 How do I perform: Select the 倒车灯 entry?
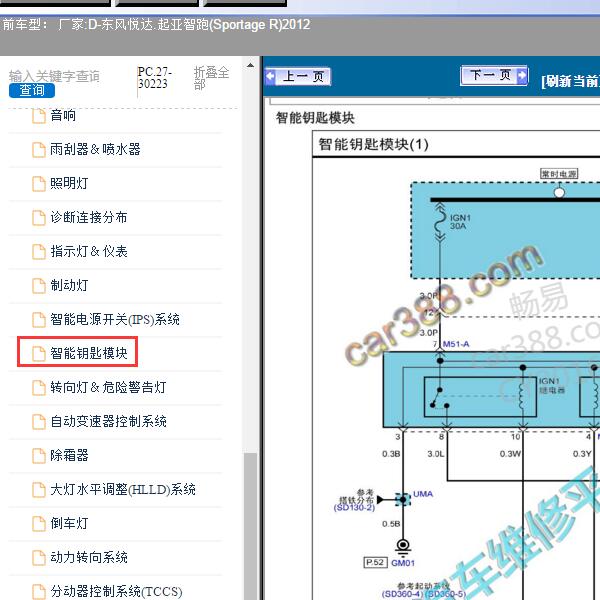point(69,523)
